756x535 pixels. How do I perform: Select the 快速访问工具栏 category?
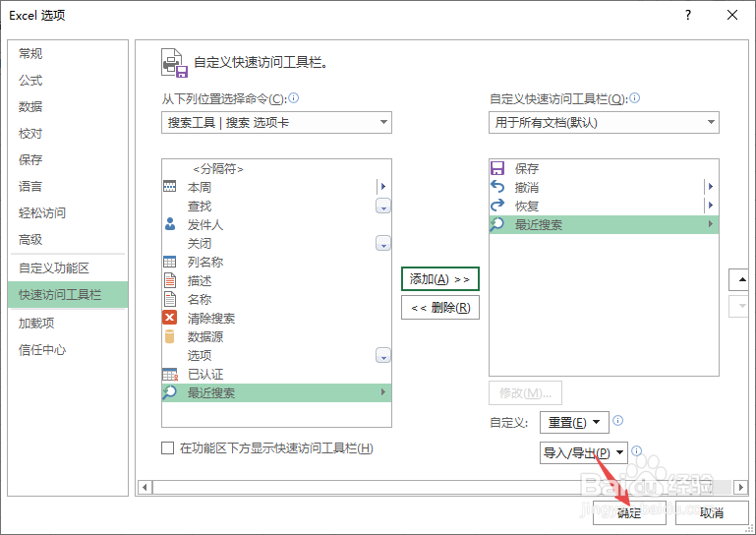click(x=68, y=295)
